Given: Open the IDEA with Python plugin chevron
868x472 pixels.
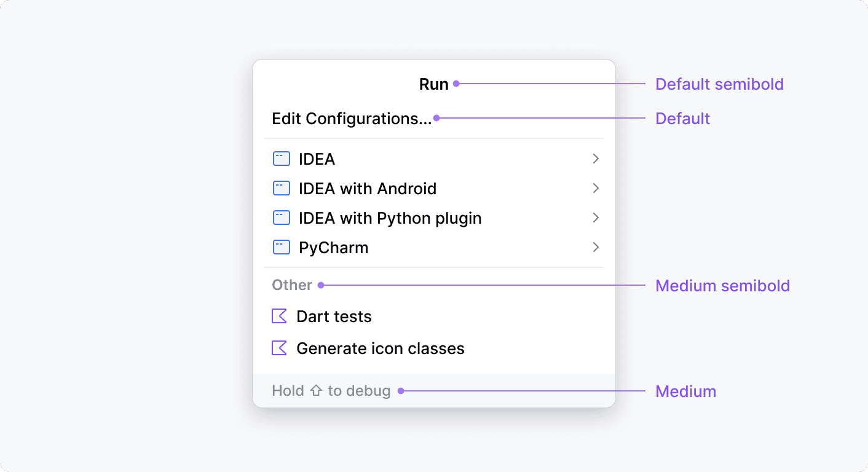Looking at the screenshot, I should [x=595, y=218].
